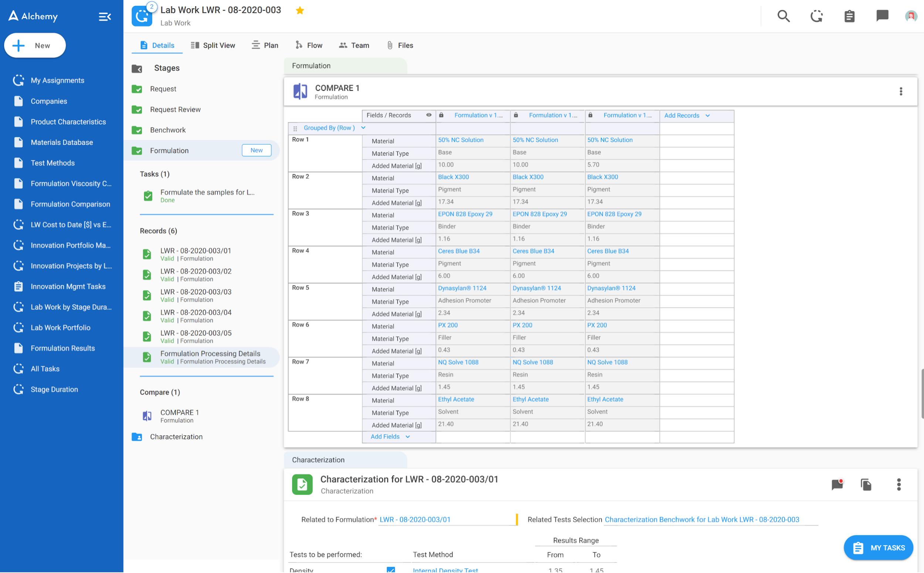Open comments on the Characterization record
This screenshot has width=924, height=573.
(837, 484)
